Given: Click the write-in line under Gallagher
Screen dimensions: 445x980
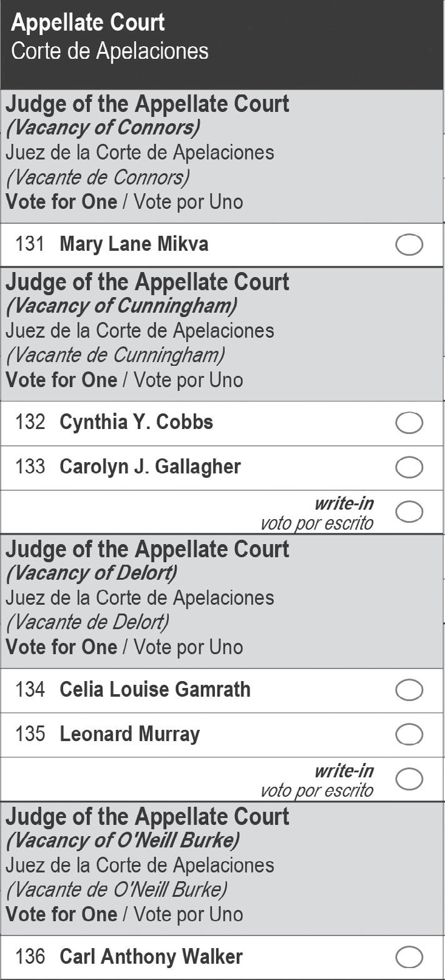Looking at the screenshot, I should click(187, 513).
